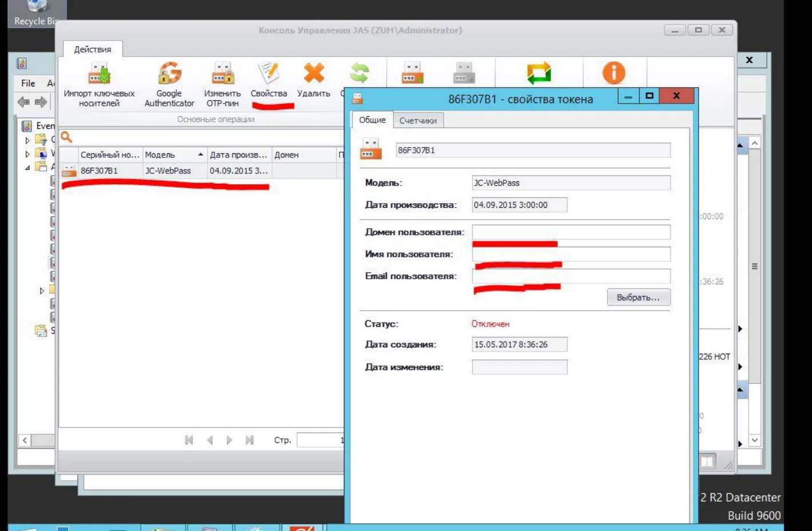Collapse the expanded third tree node
Screen dimensions: 812x531
27,168
